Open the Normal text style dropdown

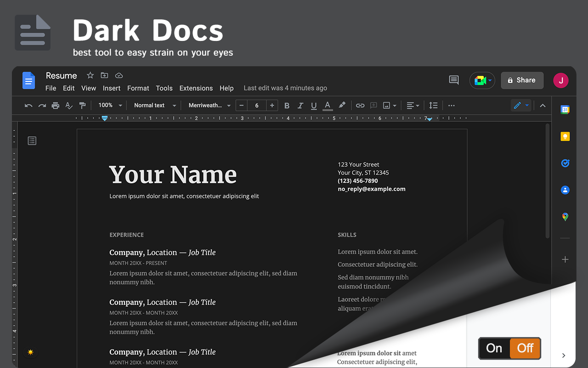pos(155,105)
